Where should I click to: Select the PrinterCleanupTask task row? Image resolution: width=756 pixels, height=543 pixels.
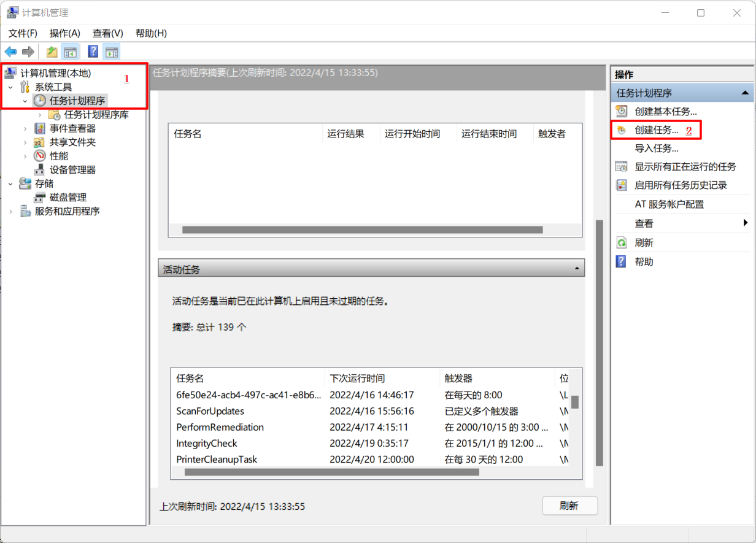point(371,459)
